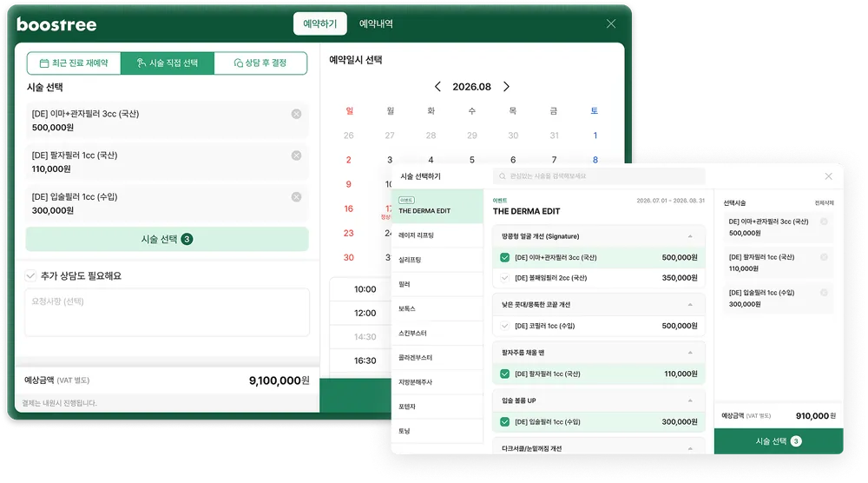Open the 콜라겐부스터 category
The height and width of the screenshot is (483, 868).
tap(437, 358)
